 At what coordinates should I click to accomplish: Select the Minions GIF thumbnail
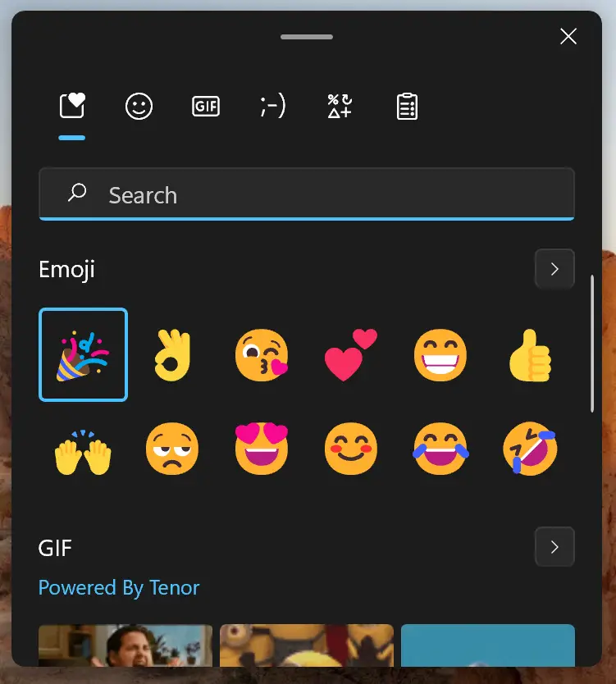coord(307,645)
